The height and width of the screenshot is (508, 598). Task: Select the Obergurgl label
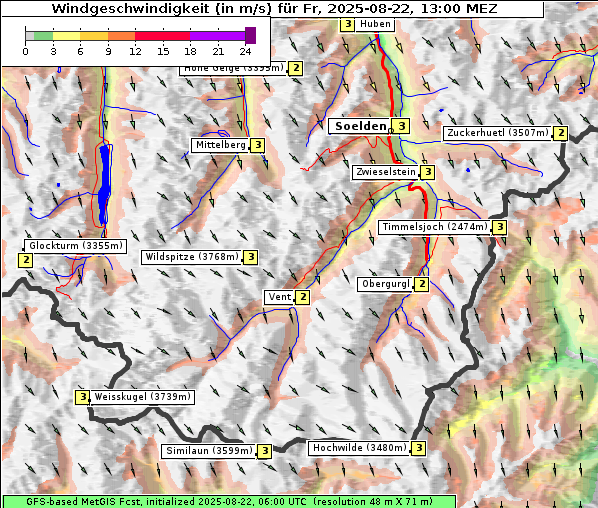pos(386,284)
